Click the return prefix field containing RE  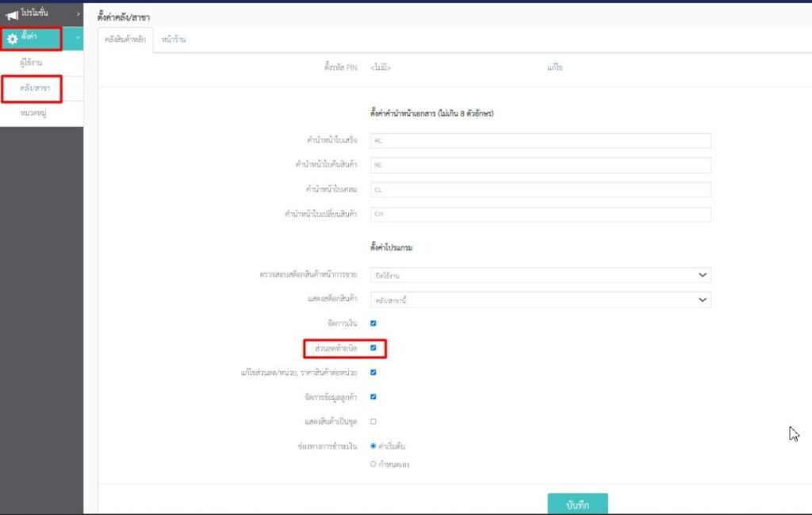(540, 165)
